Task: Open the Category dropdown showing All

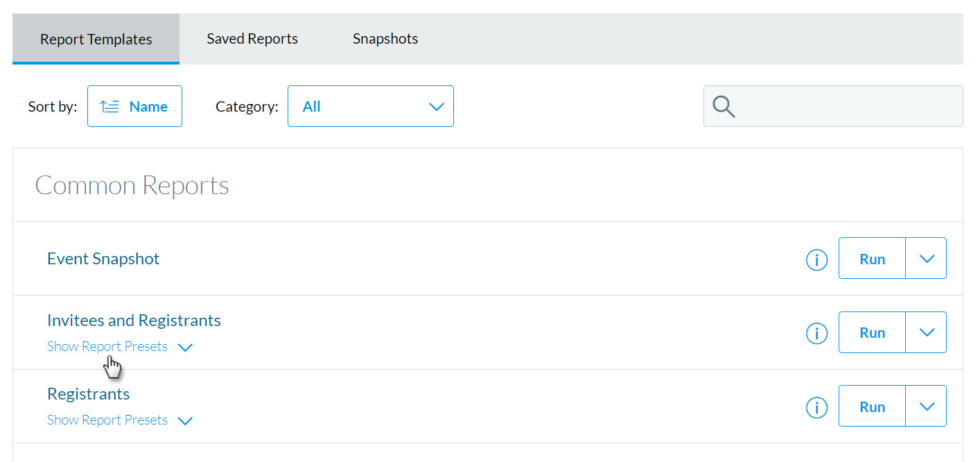Action: (x=370, y=106)
